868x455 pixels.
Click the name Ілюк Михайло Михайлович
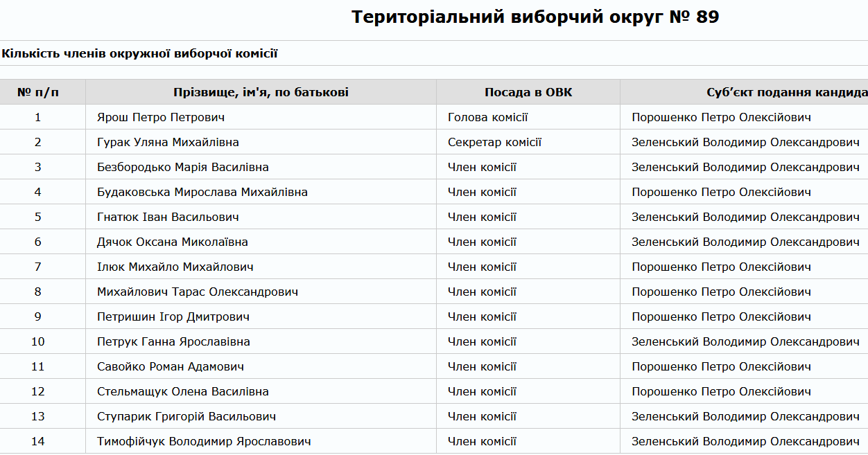pyautogui.click(x=175, y=267)
